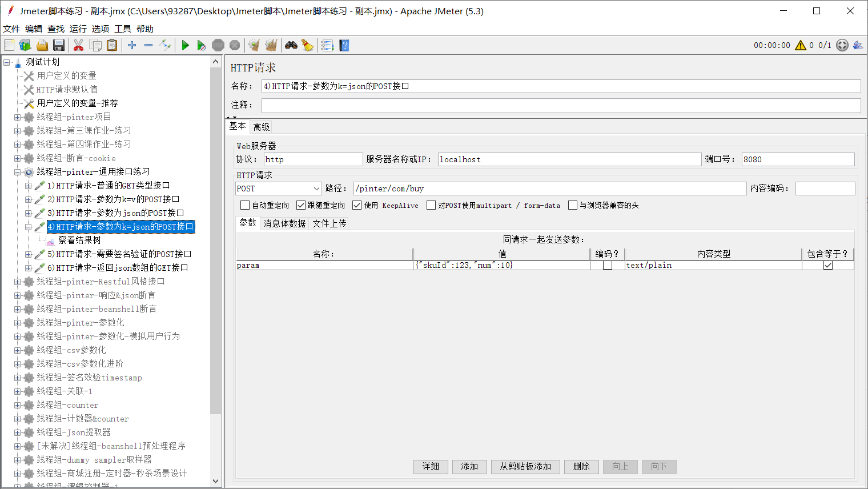Select 察看结果树 tree item
The image size is (868, 489).
click(79, 241)
